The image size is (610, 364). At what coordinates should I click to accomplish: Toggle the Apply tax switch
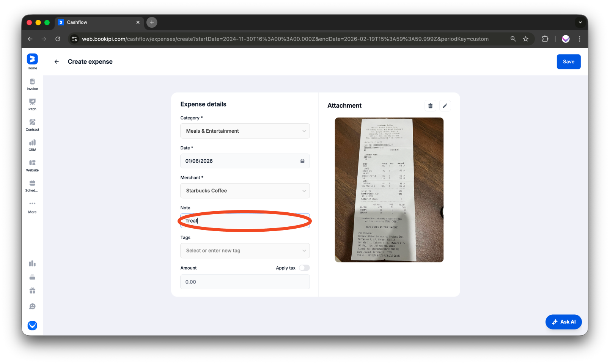click(x=304, y=268)
